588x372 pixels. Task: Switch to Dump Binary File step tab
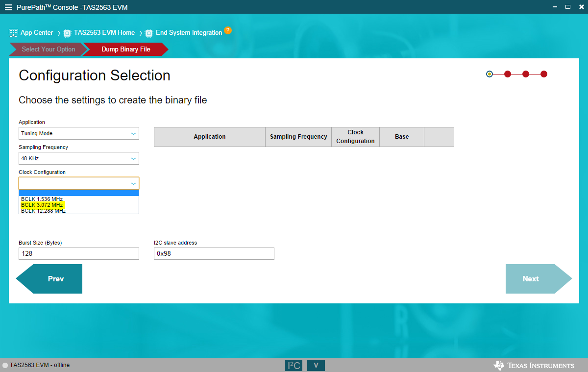126,49
